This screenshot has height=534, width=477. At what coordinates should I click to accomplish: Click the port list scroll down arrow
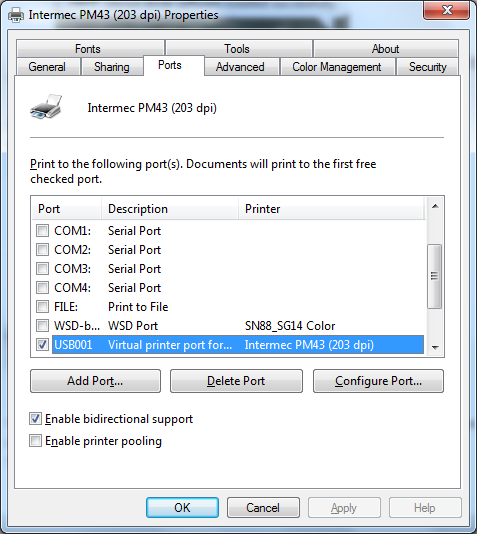[435, 347]
